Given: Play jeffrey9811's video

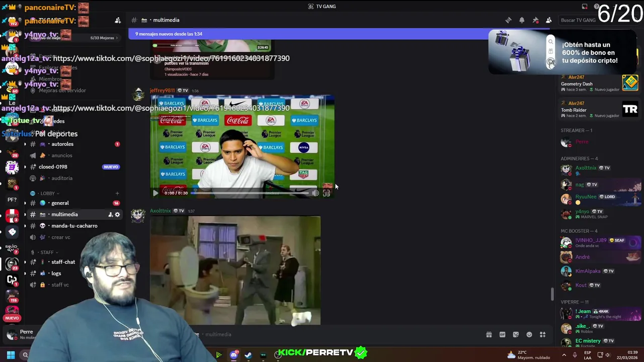Looking at the screenshot, I should pos(155,193).
